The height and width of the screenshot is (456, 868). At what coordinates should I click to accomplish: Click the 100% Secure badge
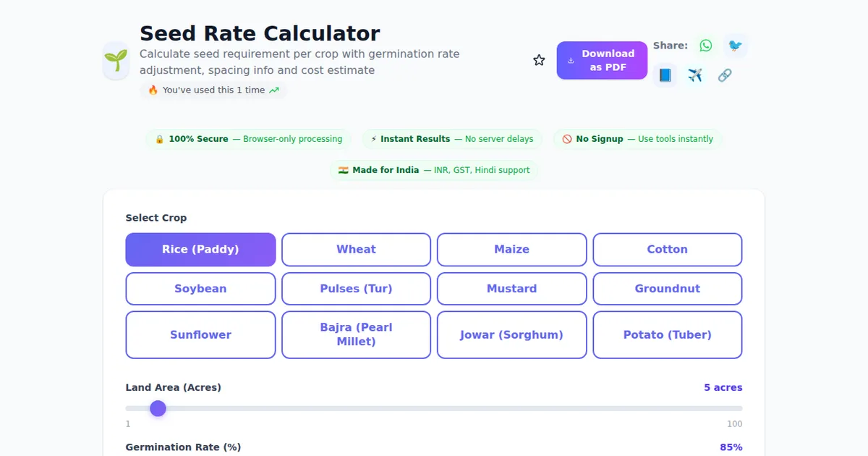[248, 138]
